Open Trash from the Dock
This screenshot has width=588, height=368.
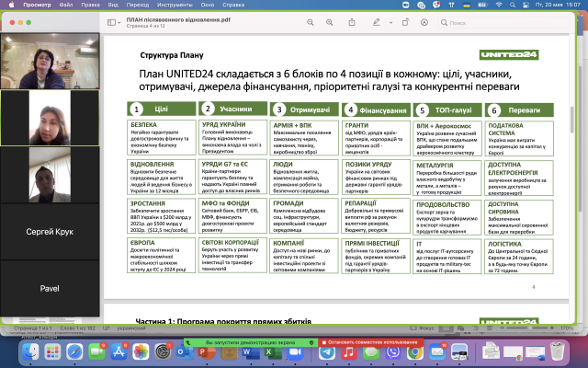(558, 351)
